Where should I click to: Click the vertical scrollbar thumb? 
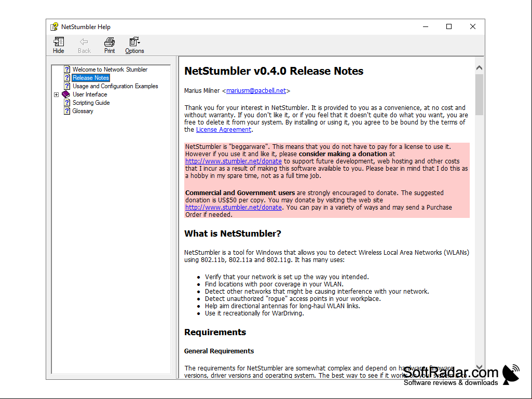click(479, 94)
